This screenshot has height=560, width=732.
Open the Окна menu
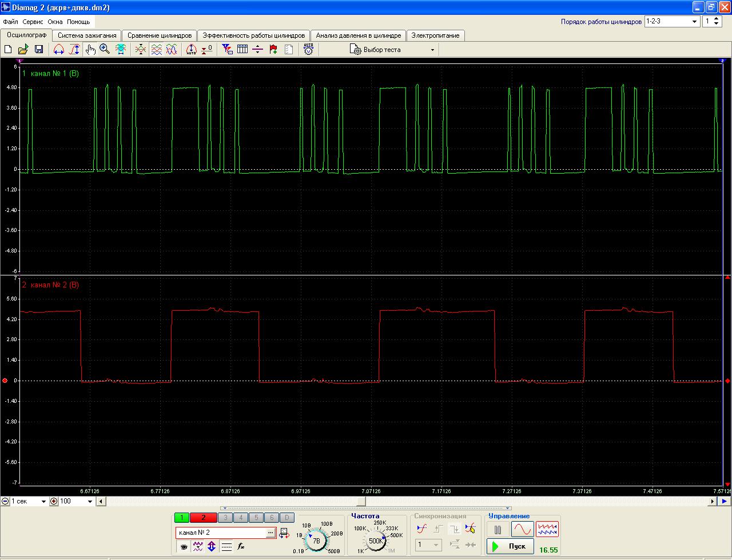(55, 22)
